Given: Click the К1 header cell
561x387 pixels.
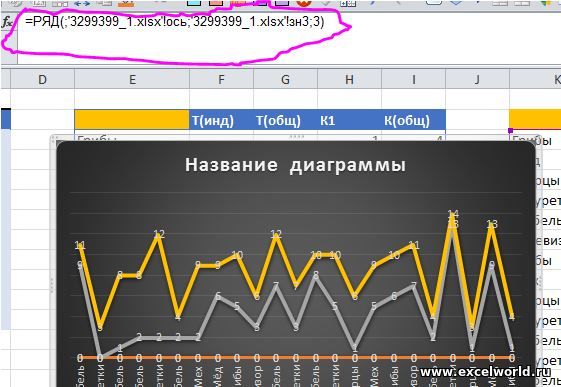Looking at the screenshot, I should (x=349, y=120).
